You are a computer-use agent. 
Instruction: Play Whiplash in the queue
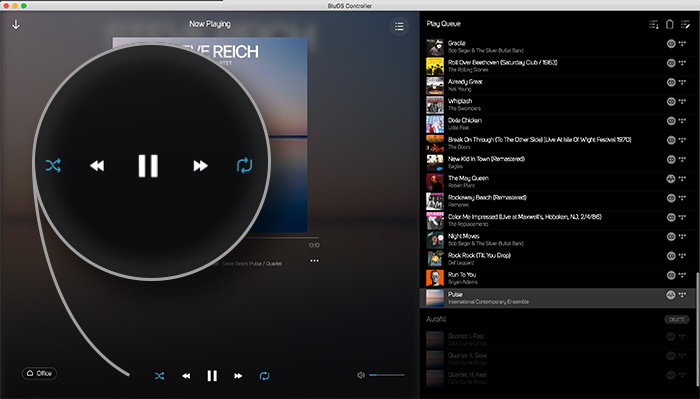[558, 104]
